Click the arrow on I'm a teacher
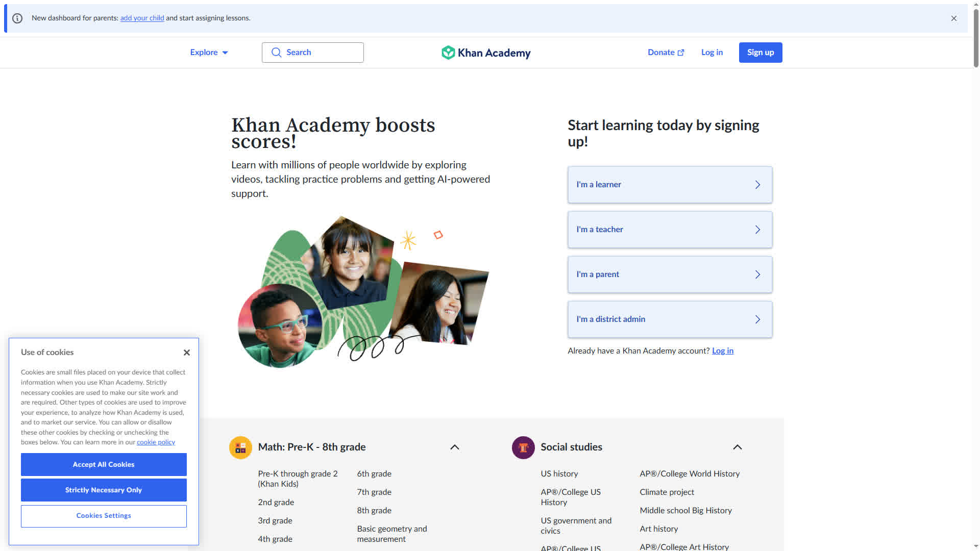This screenshot has height=551, width=980. [757, 230]
